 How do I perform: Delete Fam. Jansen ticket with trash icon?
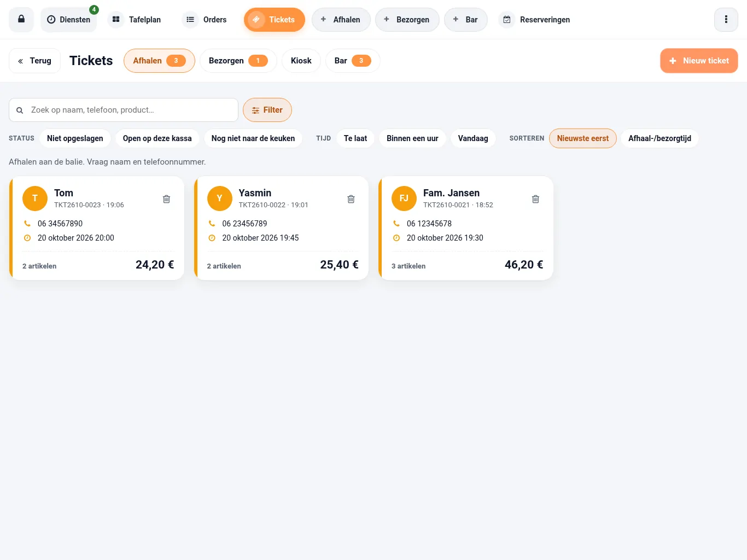tap(536, 199)
